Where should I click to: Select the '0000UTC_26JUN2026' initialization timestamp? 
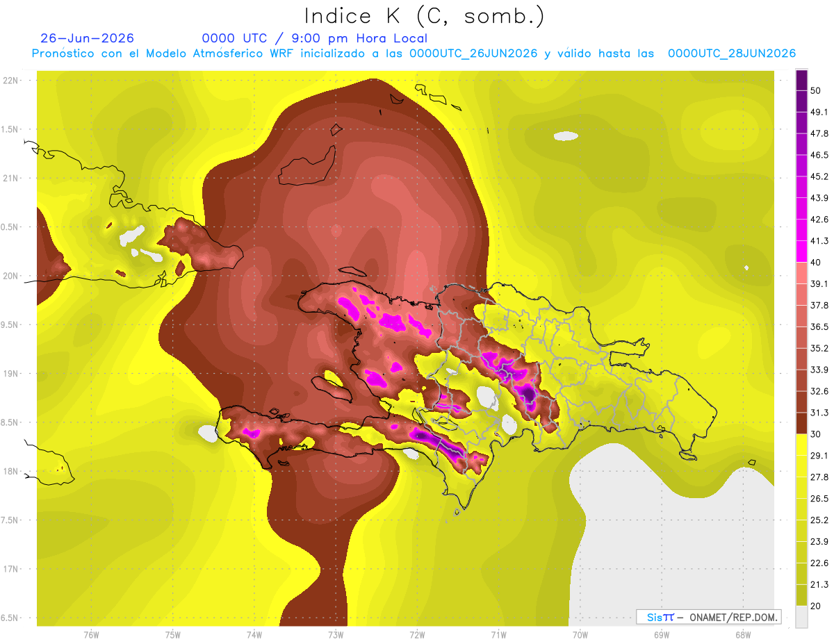click(473, 53)
